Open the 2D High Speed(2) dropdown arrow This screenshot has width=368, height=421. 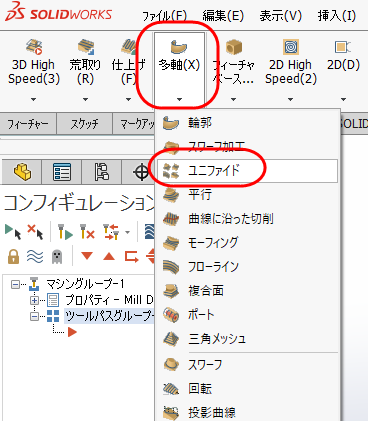pos(290,99)
